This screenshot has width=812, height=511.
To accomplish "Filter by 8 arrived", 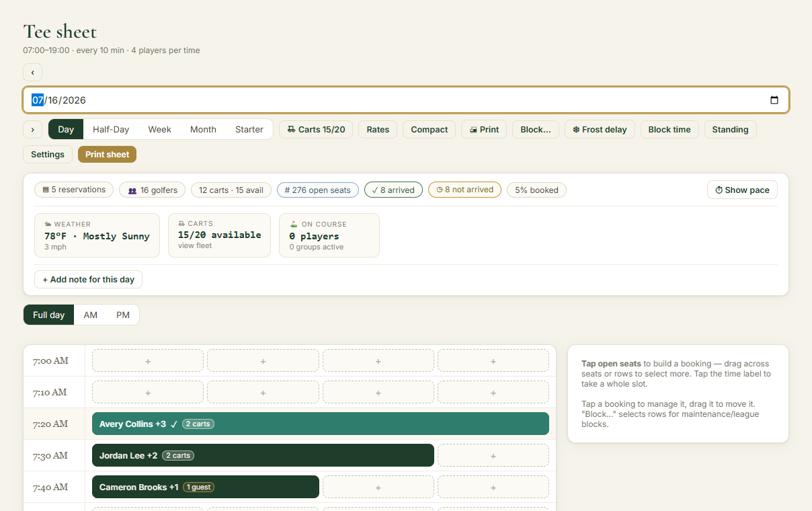I will [x=394, y=190].
